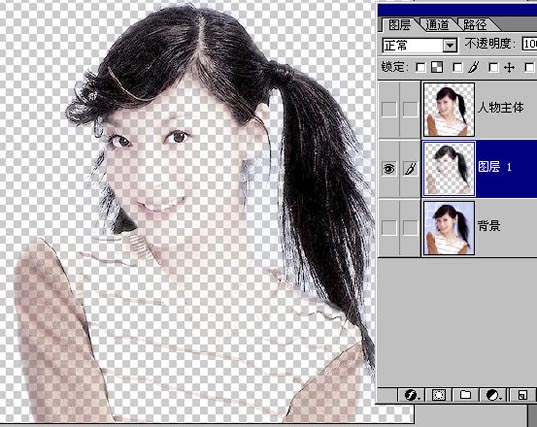Viewport: 537px width, 427px height.
Task: Show the 背景 layer visibility box
Action: pos(389,227)
